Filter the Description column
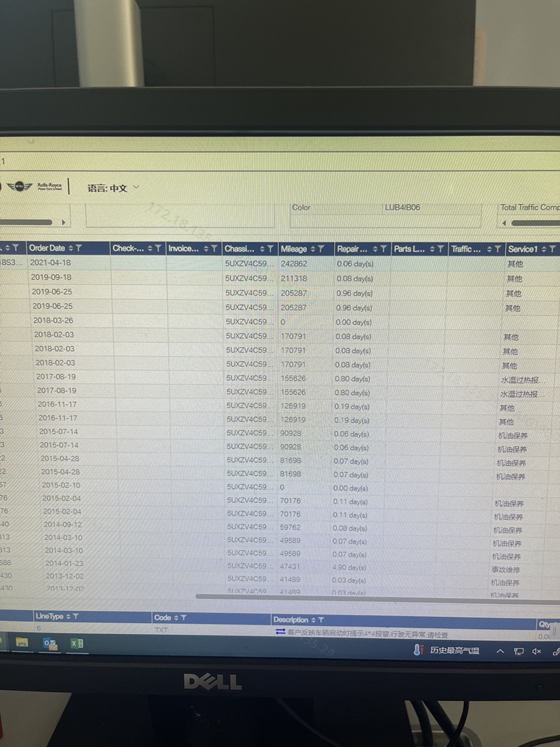The image size is (560, 747). coord(321,620)
